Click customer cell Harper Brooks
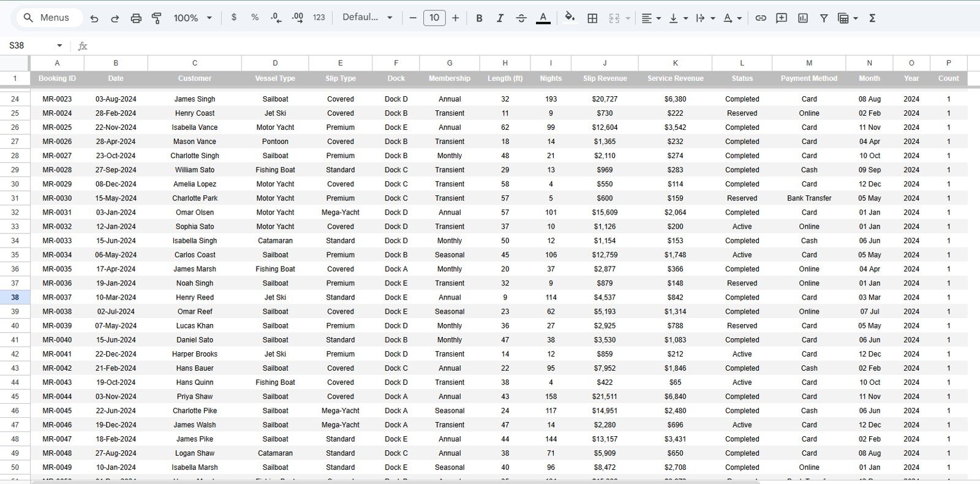 tap(195, 354)
